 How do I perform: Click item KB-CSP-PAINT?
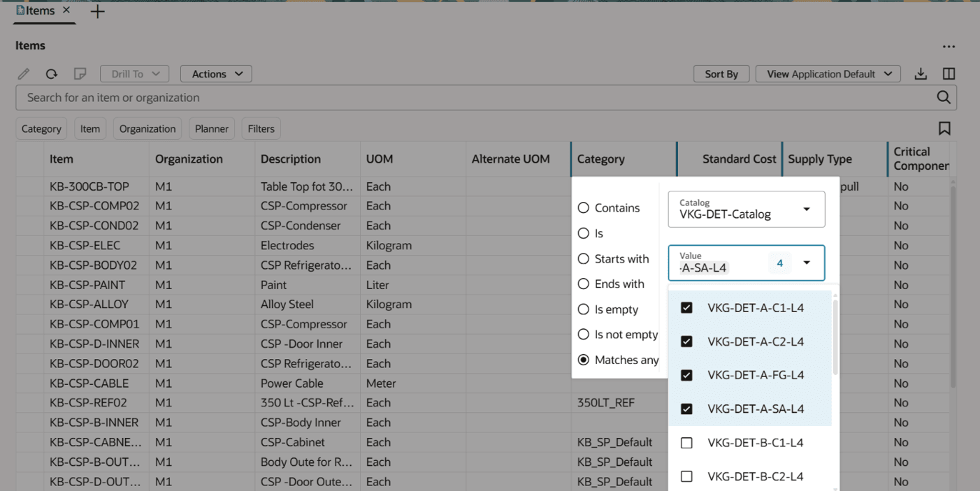point(87,285)
